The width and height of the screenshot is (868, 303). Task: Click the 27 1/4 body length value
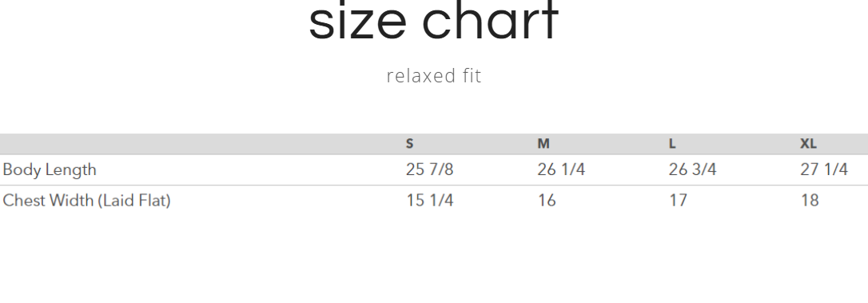point(824,169)
